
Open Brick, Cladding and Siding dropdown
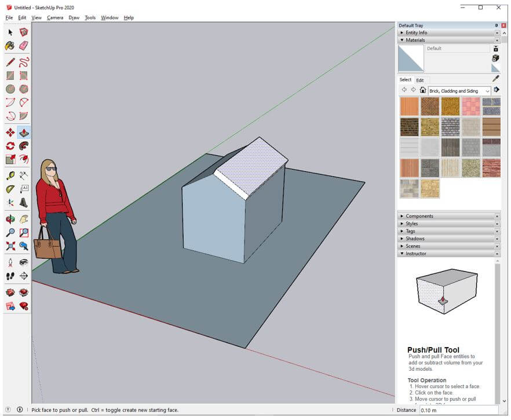[459, 91]
